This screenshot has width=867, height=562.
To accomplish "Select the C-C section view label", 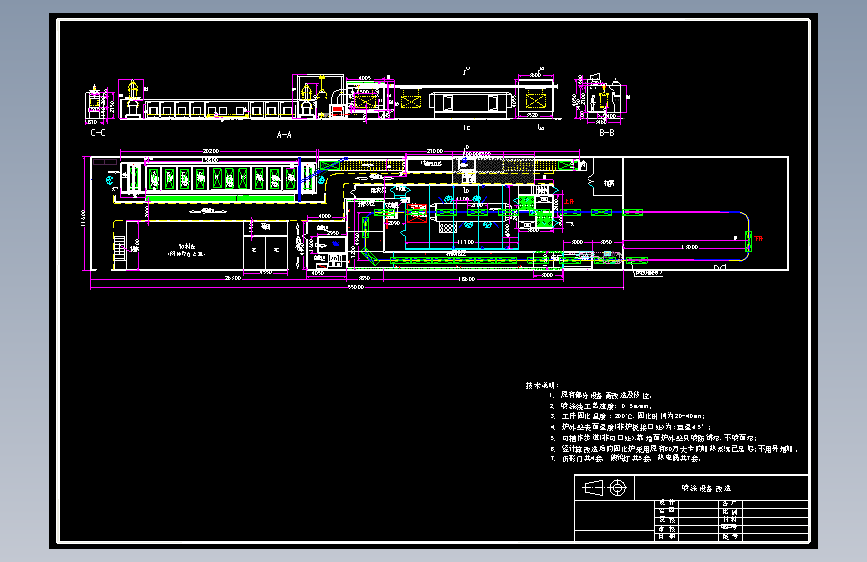I will [98, 133].
